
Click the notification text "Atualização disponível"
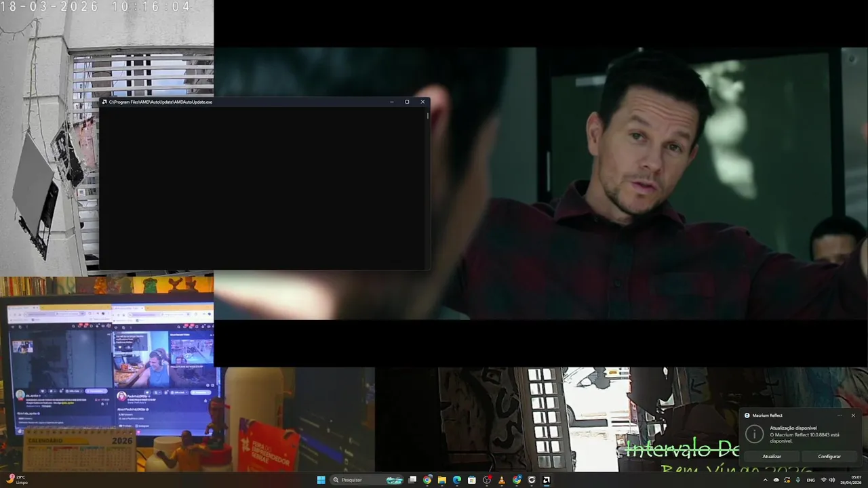coord(793,428)
